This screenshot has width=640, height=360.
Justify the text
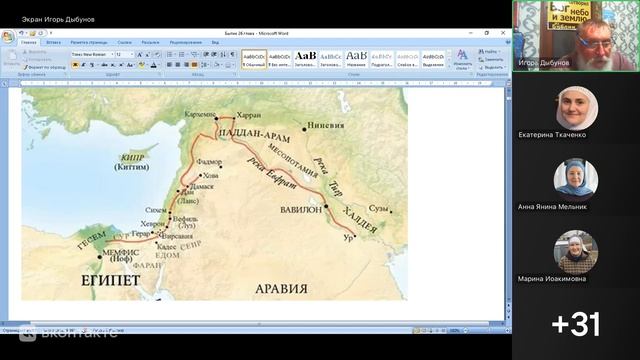[x=195, y=65]
